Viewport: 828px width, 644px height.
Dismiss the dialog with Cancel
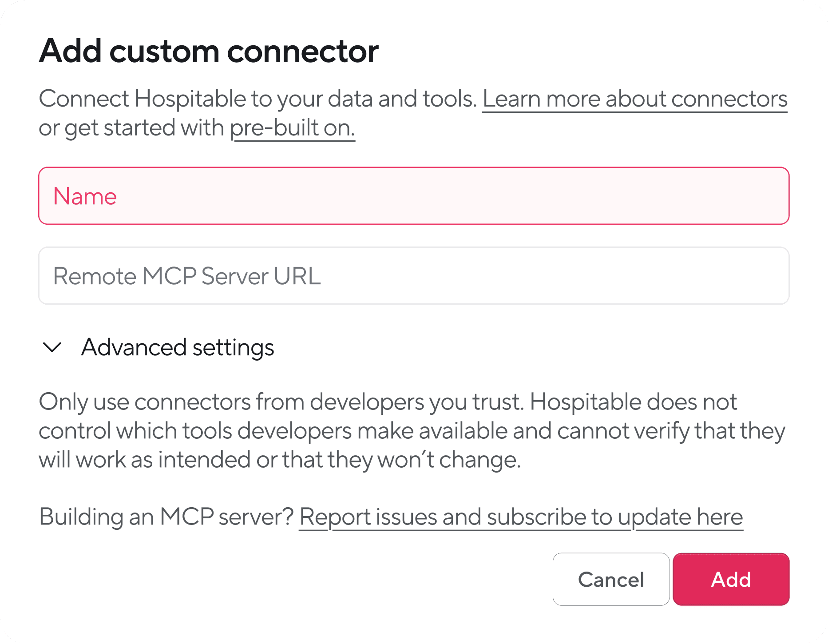pyautogui.click(x=611, y=579)
